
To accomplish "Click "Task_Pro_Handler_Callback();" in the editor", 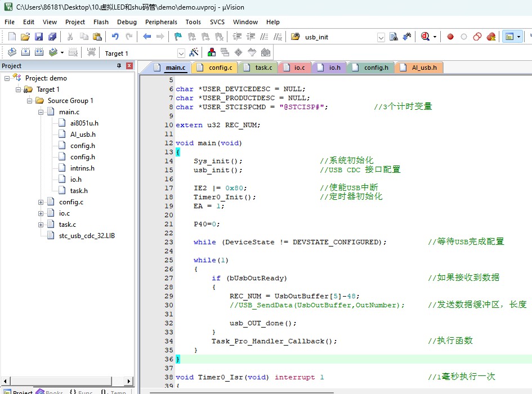I will (274, 342).
